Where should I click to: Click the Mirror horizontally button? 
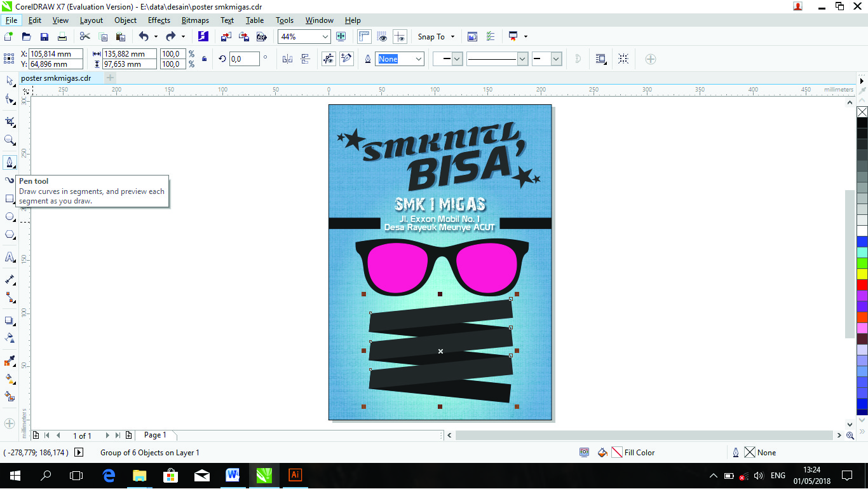coord(287,59)
